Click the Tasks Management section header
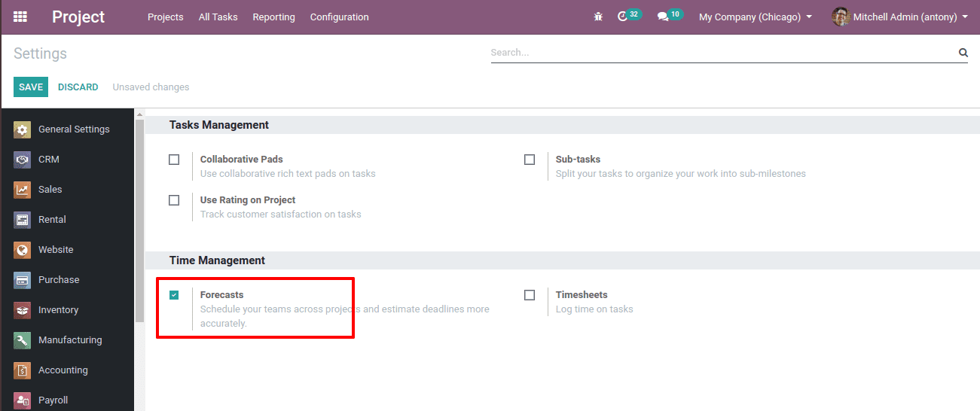This screenshot has width=980, height=411. click(x=219, y=125)
